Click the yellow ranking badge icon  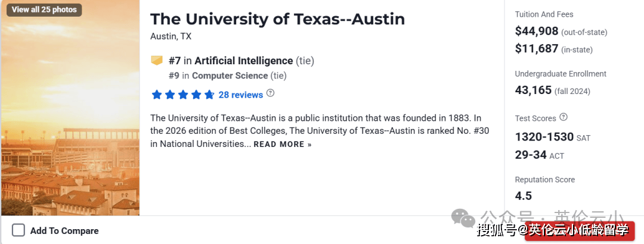click(x=157, y=60)
